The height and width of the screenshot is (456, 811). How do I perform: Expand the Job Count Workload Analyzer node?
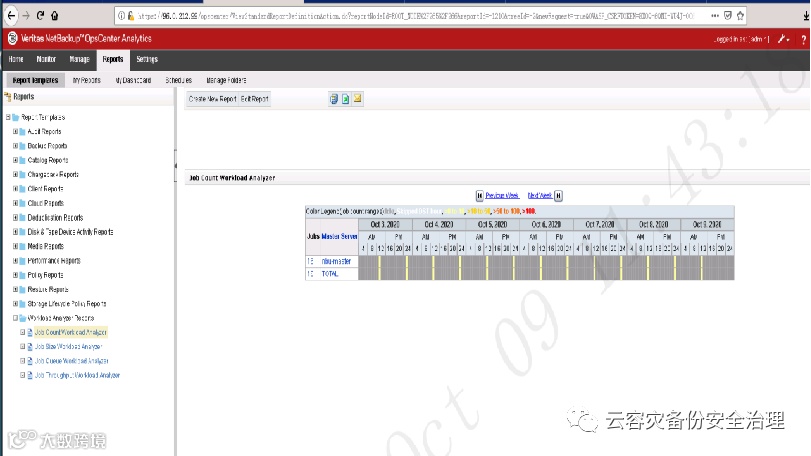click(x=23, y=332)
